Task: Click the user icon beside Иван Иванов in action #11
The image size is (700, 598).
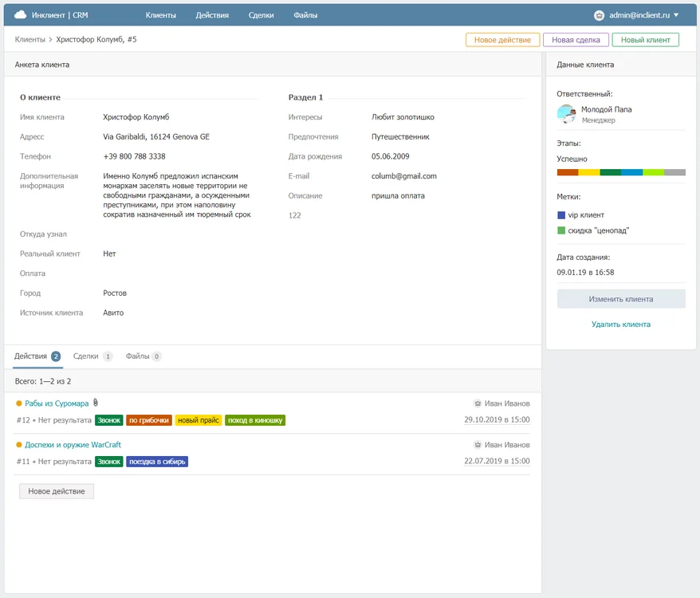Action: pos(477,445)
